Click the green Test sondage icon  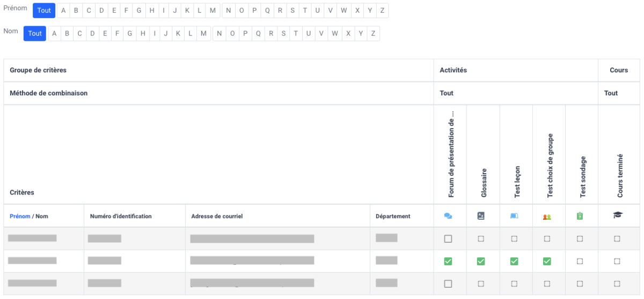580,216
